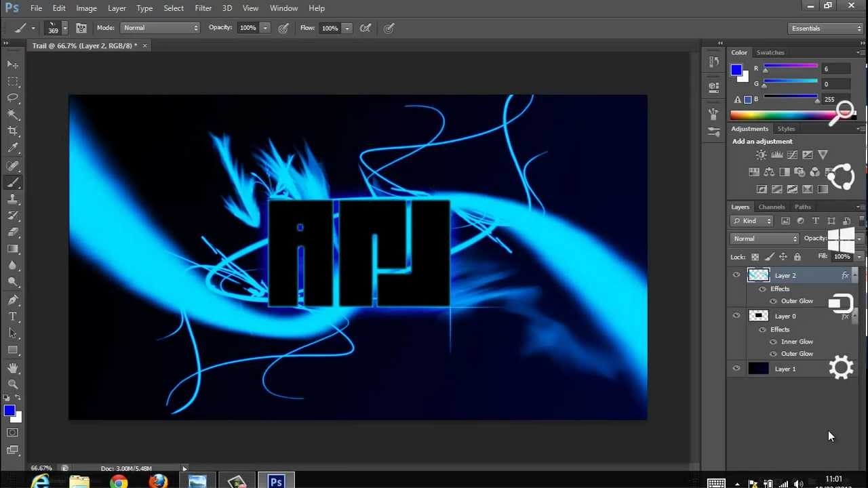Image resolution: width=868 pixels, height=488 pixels.
Task: Select the Lasso tool
Action: [x=13, y=98]
